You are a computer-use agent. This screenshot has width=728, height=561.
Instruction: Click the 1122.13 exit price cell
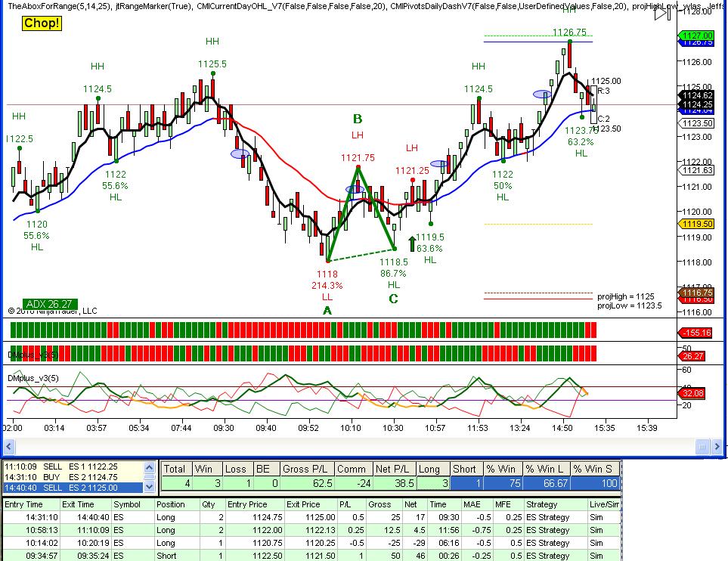(311, 530)
